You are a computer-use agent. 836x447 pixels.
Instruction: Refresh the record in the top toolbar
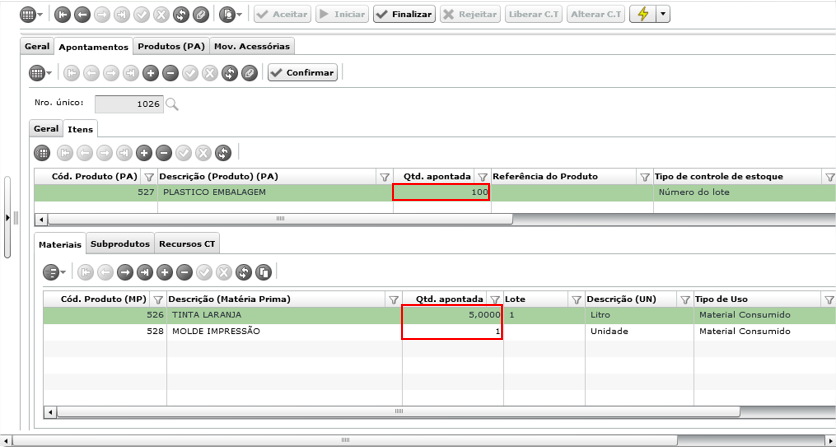tap(181, 15)
